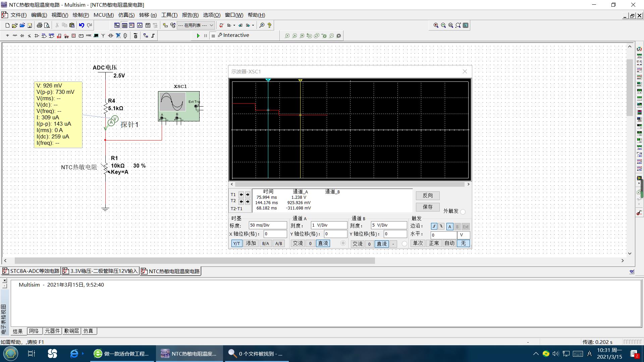Screen dimensions: 644x362
Task: Place a transistor component
Action: (x=30, y=36)
